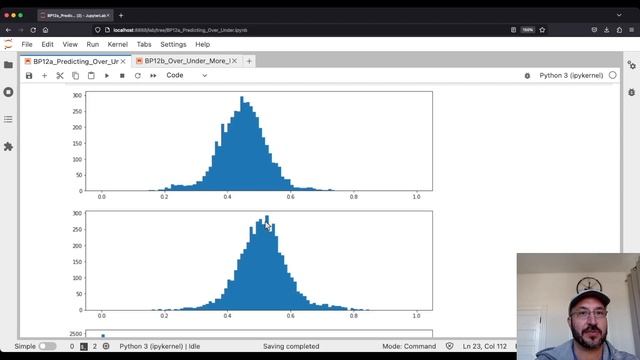Click the Saving completed status message
The height and width of the screenshot is (360, 640).
(291, 346)
